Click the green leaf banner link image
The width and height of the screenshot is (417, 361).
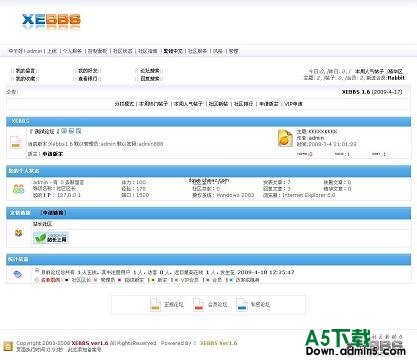(51, 238)
